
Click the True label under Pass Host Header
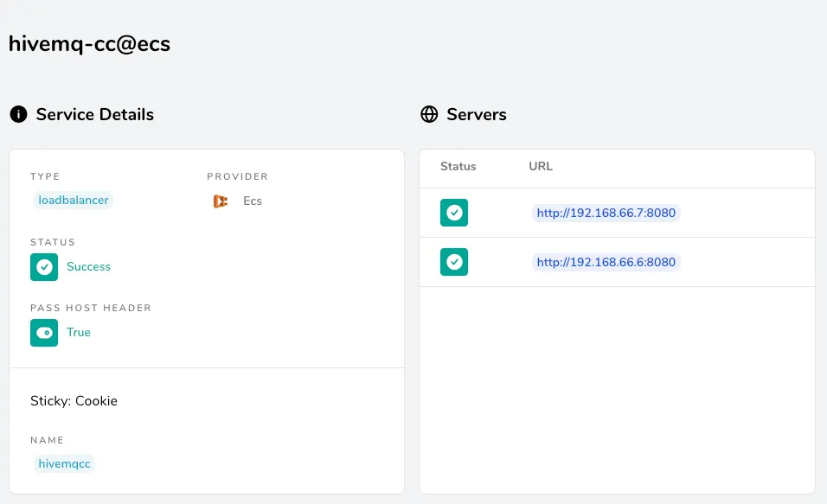point(79,333)
